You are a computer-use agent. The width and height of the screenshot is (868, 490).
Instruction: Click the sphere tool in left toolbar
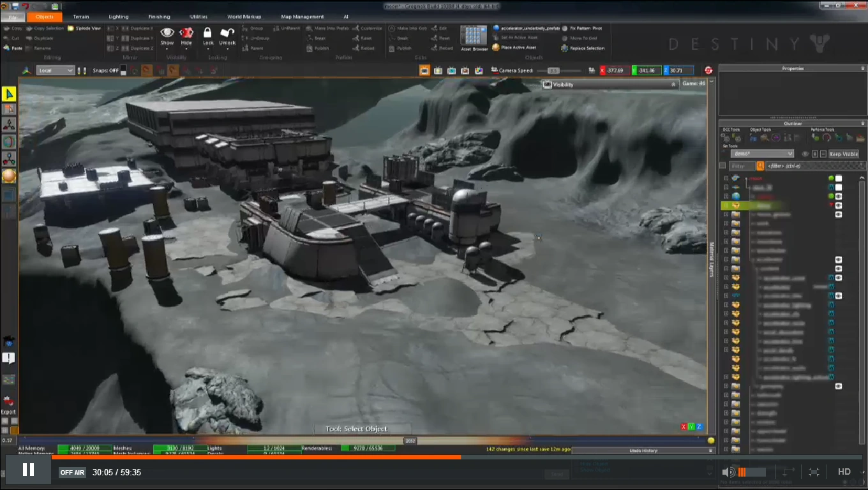[x=9, y=176]
